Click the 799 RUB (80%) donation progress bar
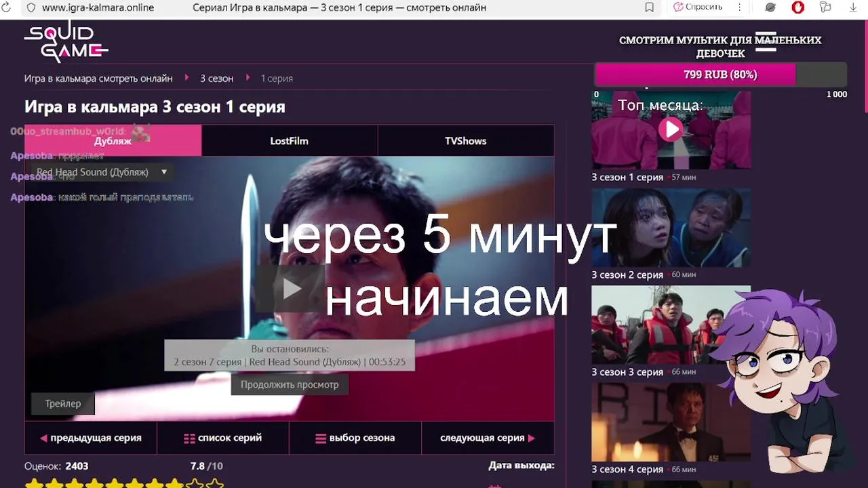This screenshot has height=488, width=868. pyautogui.click(x=720, y=75)
